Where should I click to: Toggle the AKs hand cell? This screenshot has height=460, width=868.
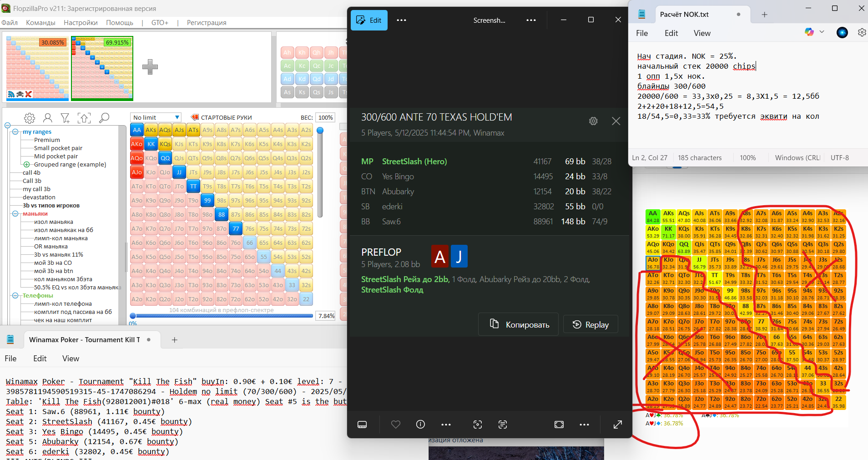click(151, 130)
